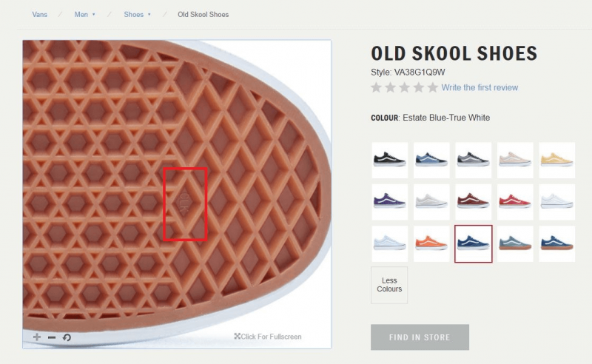Rate the product five stars
The width and height of the screenshot is (592, 364).
434,87
